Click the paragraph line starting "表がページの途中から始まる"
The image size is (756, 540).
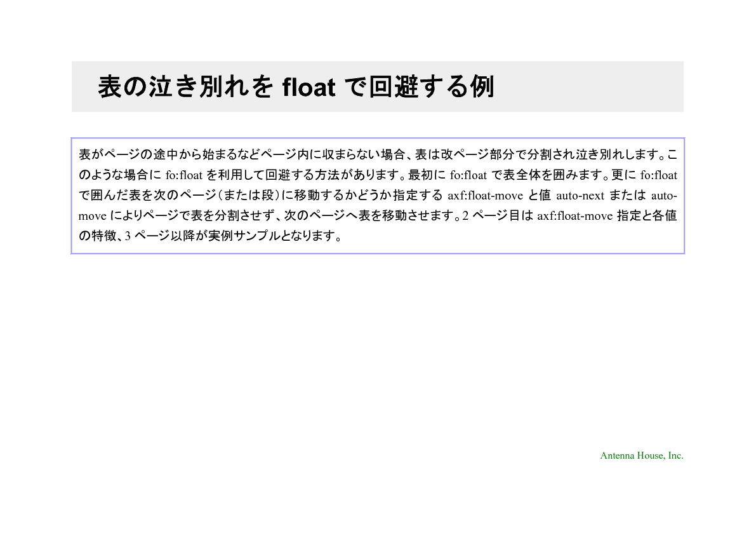pos(378,154)
